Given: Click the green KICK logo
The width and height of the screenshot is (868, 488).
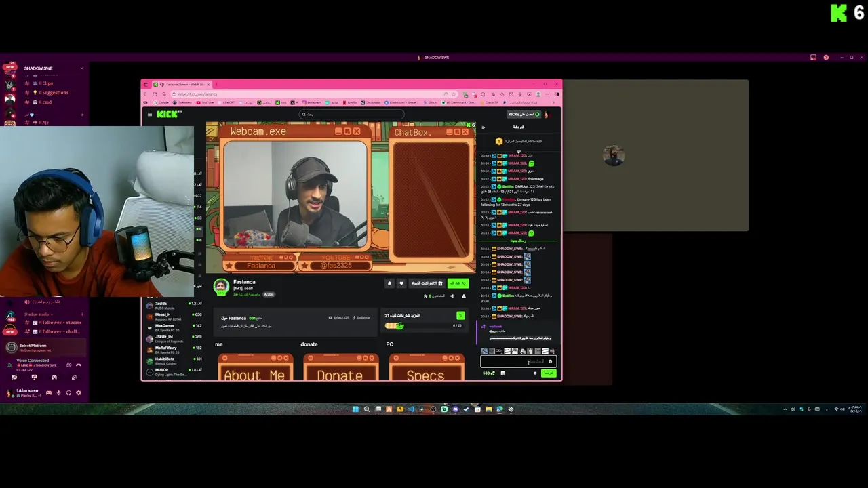Looking at the screenshot, I should pos(167,114).
